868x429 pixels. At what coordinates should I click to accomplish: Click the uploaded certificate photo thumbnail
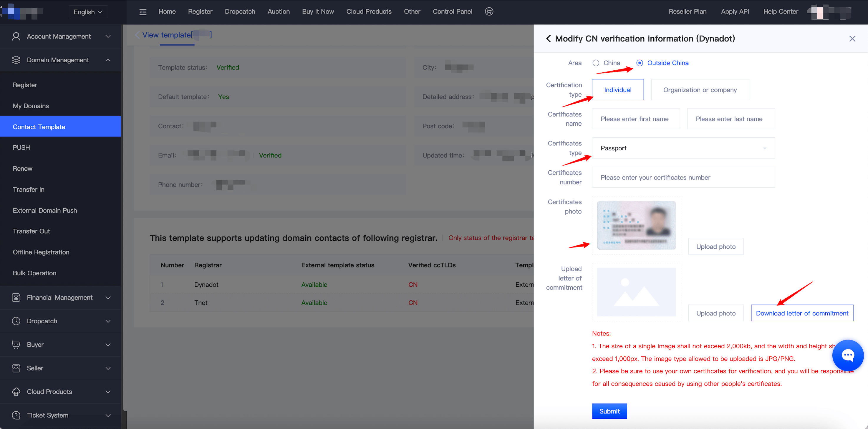(x=636, y=225)
